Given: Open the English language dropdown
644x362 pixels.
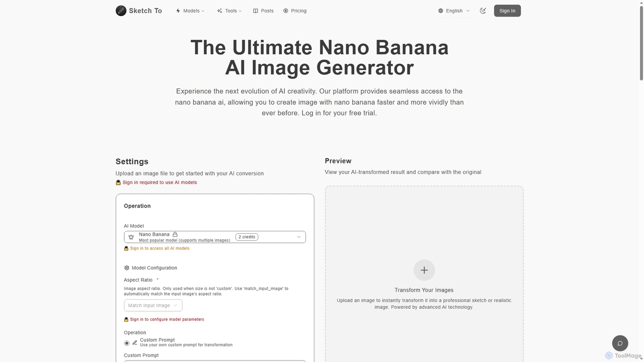Looking at the screenshot, I should point(454,11).
